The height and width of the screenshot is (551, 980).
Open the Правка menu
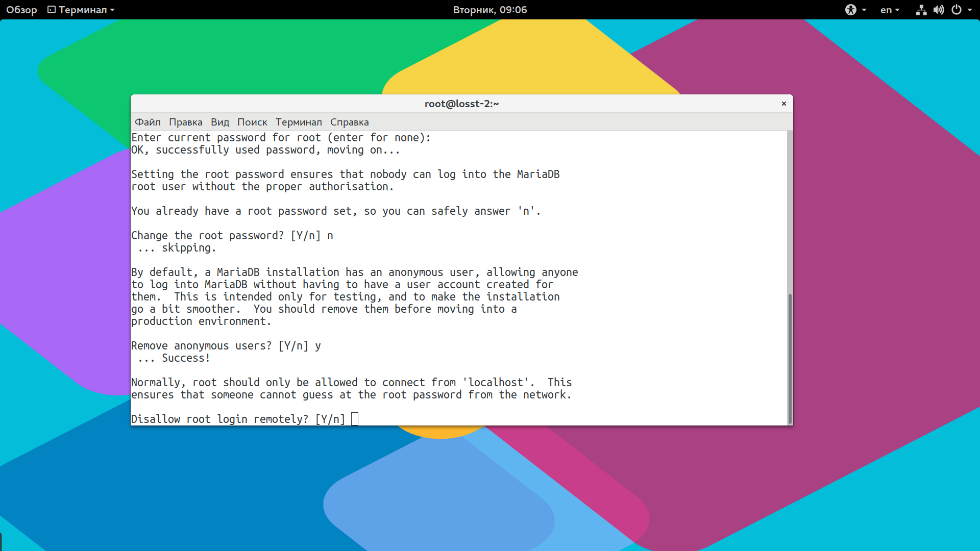(x=186, y=122)
